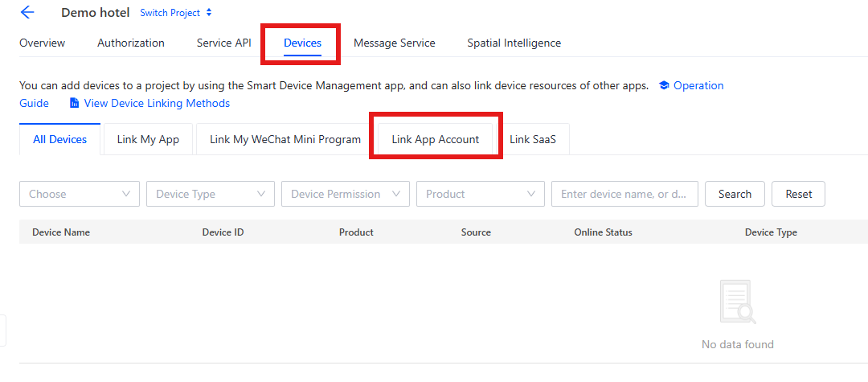
Task: Open the Choose dropdown filter
Action: point(79,194)
